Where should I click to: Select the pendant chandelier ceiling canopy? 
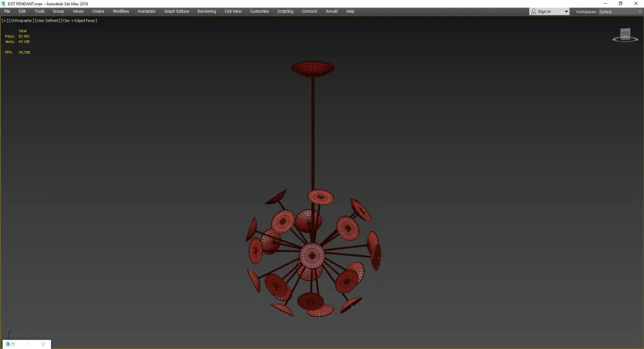(x=313, y=69)
